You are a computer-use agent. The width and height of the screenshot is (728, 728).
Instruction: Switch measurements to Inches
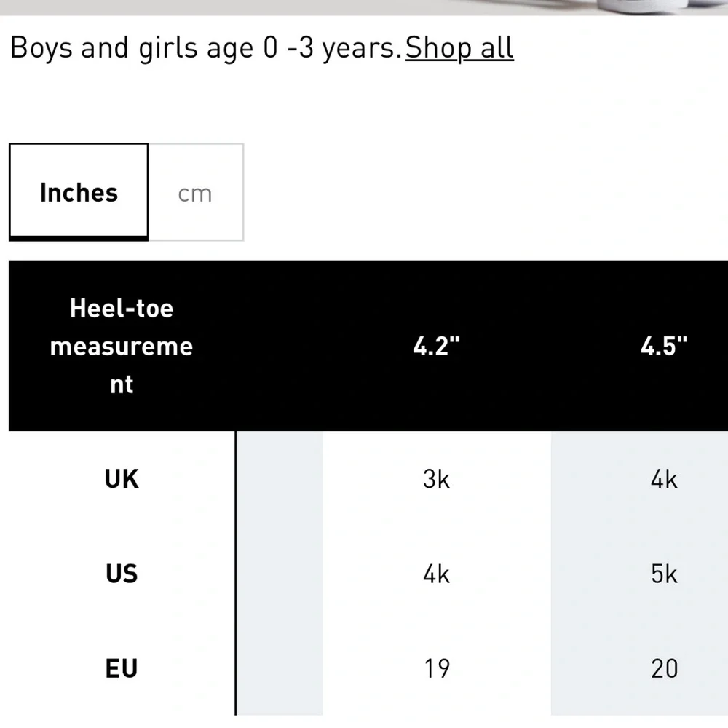79,192
